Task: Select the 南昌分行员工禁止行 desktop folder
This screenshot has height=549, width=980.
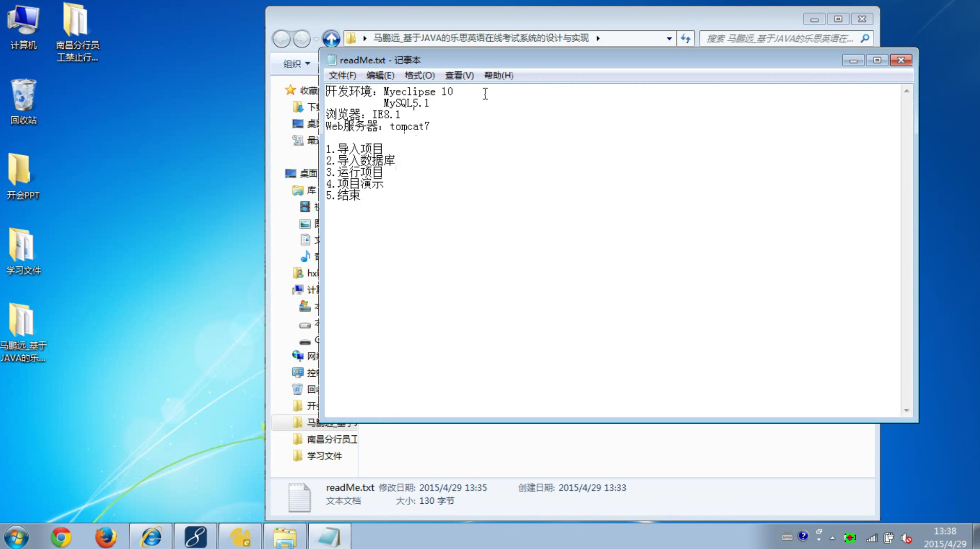Action: (x=77, y=32)
